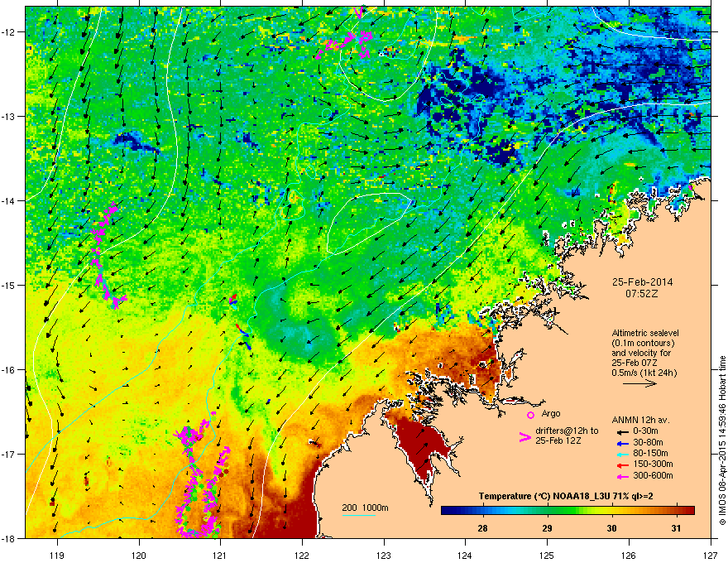Click the longitude axis label 126
The image size is (728, 563).
(629, 555)
